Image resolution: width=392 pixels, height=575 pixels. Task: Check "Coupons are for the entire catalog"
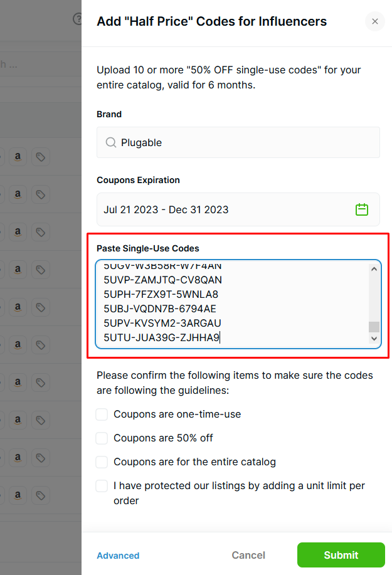click(x=102, y=462)
